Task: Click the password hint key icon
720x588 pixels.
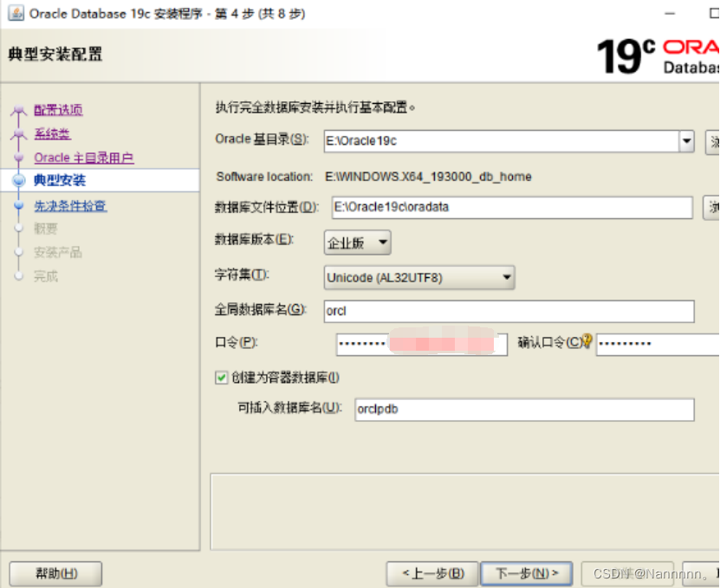Action: click(587, 340)
